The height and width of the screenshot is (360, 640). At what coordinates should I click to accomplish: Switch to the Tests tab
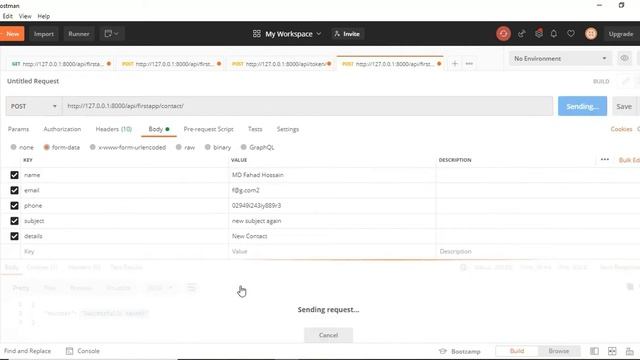[x=255, y=129]
